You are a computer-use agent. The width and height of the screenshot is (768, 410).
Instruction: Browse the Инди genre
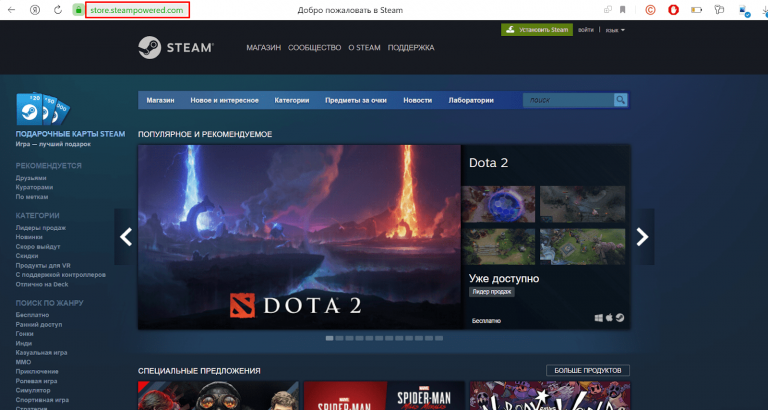24,343
